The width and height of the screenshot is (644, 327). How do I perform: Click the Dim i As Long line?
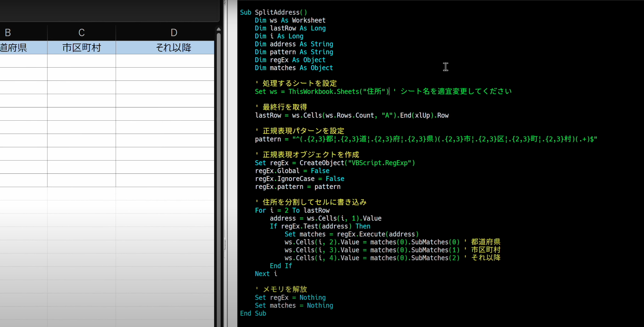point(279,36)
